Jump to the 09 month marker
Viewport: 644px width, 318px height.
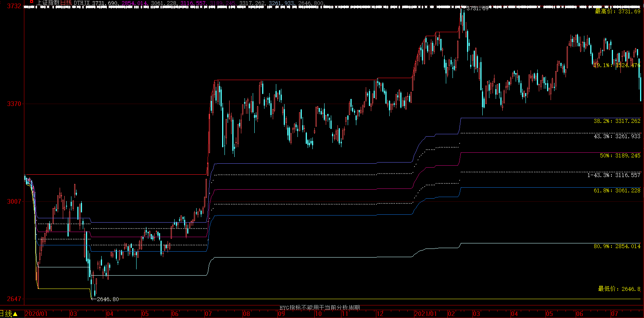click(281, 314)
